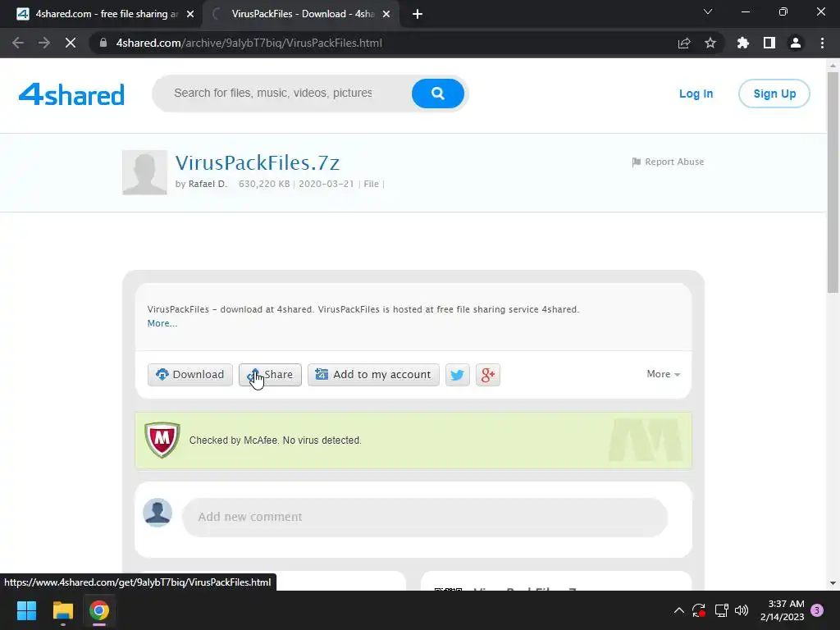Click the Share button
This screenshot has width=840, height=630.
pyautogui.click(x=270, y=374)
